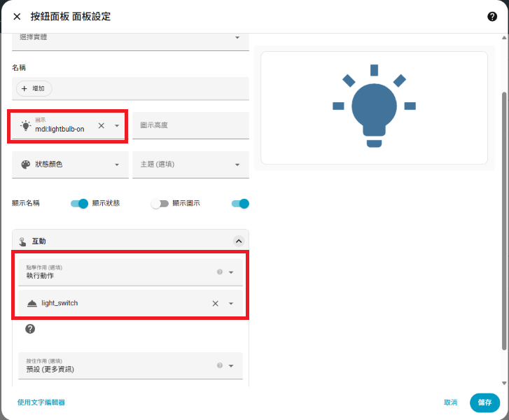Click the lightbulb card preview
The height and width of the screenshot is (420, 509).
point(374,107)
